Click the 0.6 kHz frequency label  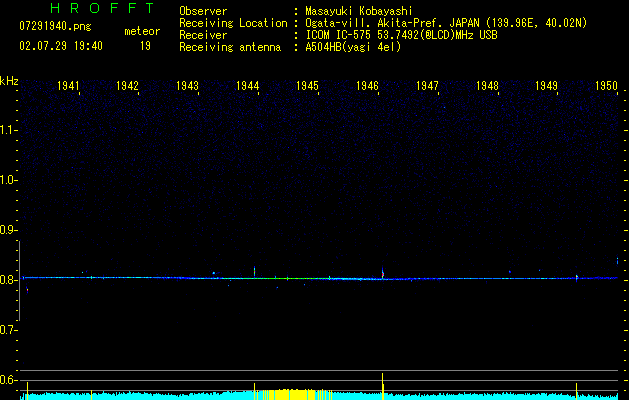8,380
